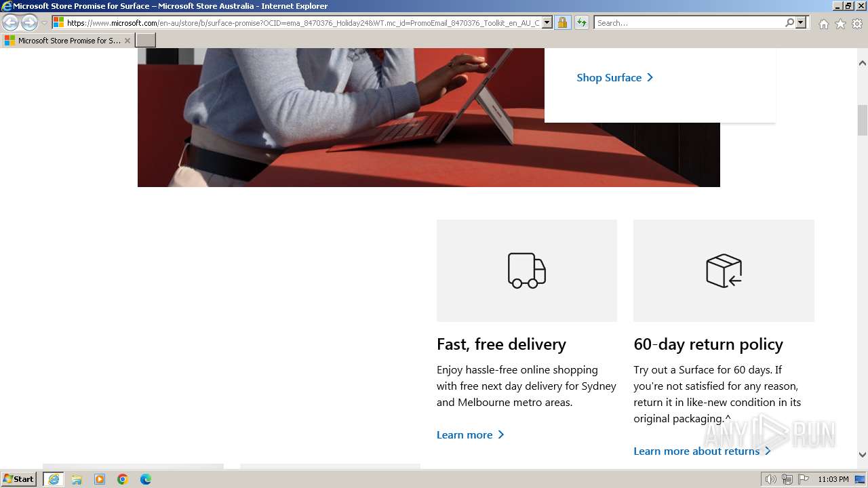Click the security lock icon
Image resolution: width=868 pixels, height=488 pixels.
(x=562, y=22)
